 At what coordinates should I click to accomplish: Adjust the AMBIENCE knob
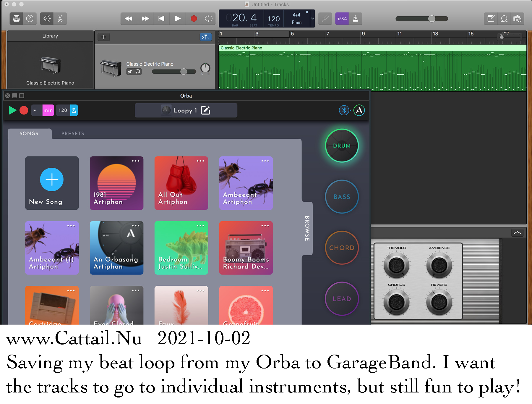(x=439, y=265)
